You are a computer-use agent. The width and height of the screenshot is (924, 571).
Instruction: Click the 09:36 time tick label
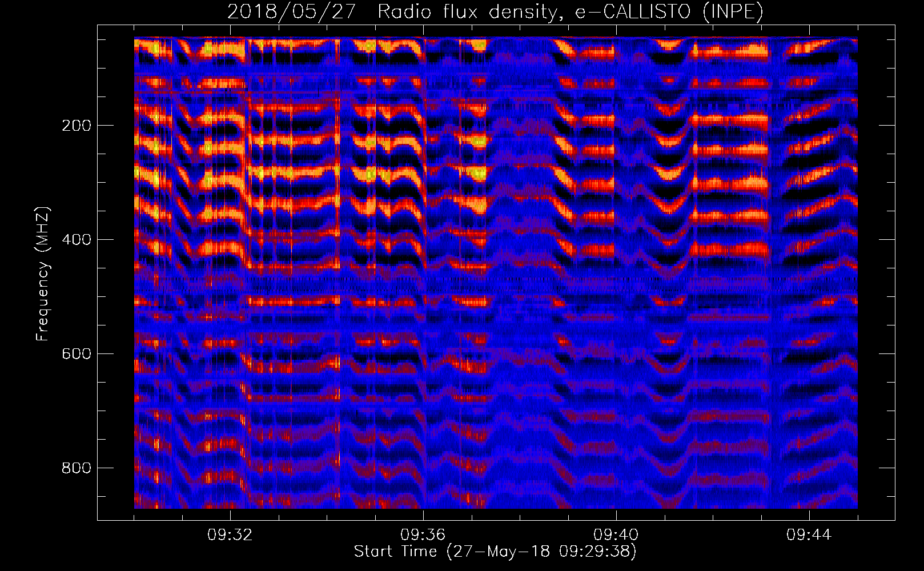pyautogui.click(x=423, y=535)
